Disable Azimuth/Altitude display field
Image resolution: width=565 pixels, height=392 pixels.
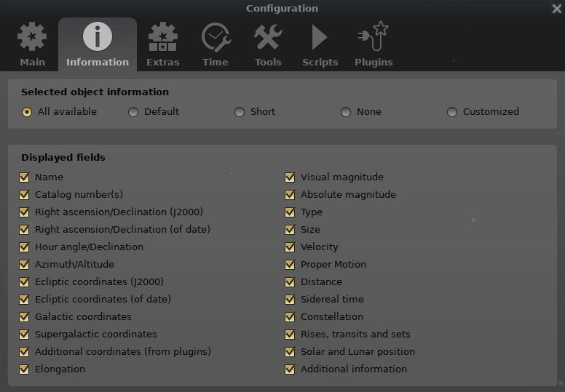(25, 264)
